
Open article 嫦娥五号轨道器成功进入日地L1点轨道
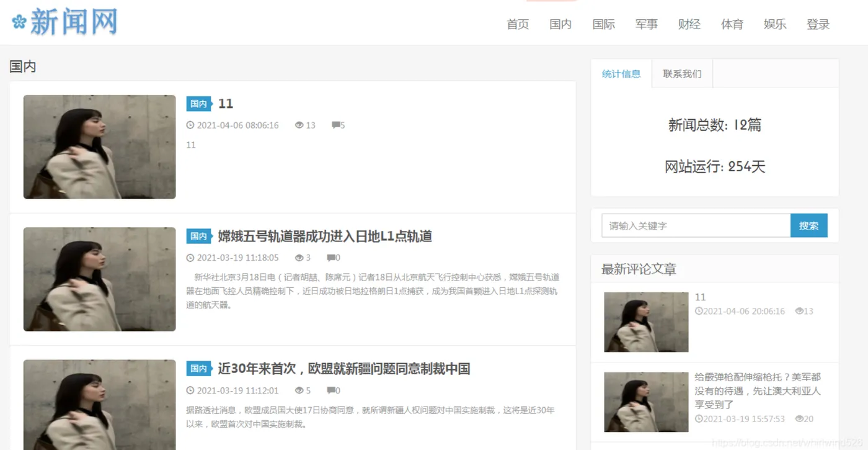pos(325,236)
